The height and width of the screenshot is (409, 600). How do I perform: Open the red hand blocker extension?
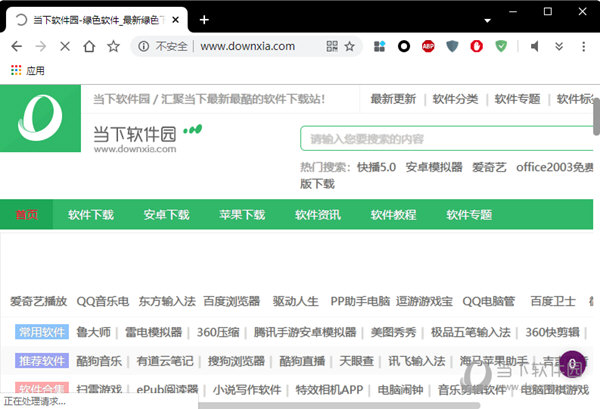point(476,47)
